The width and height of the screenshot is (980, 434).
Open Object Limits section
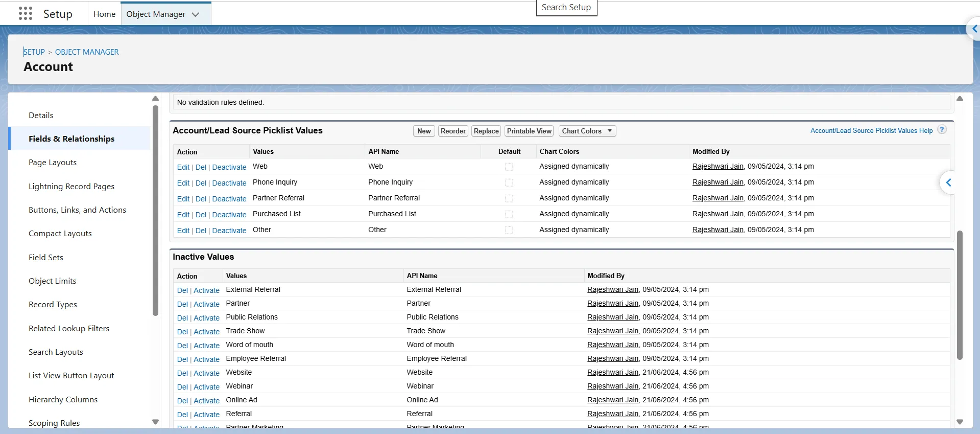(x=53, y=281)
